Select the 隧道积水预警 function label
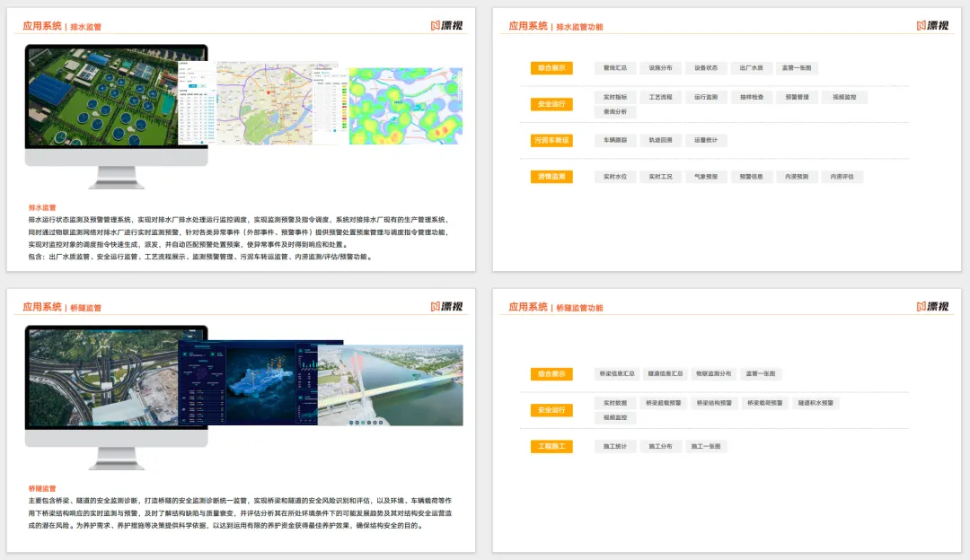The width and height of the screenshot is (970, 560). point(816,403)
